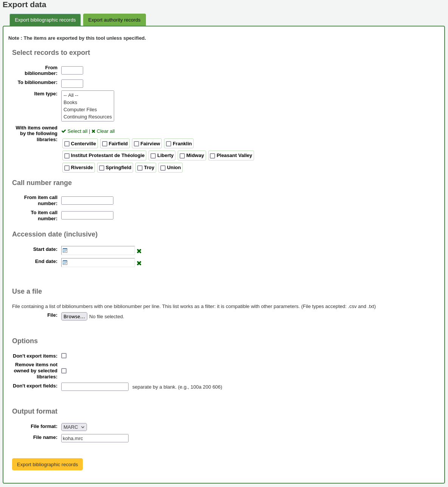The image size is (448, 487).
Task: Select Computer Files in Item type list
Action: click(80, 109)
